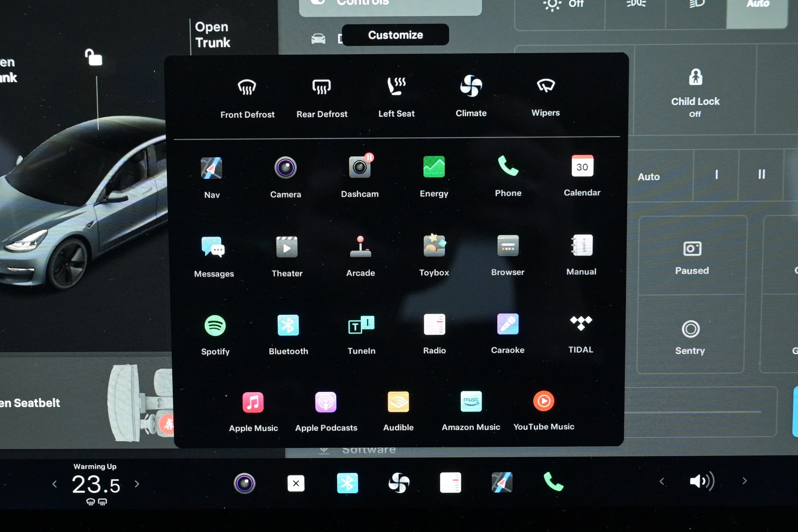
Task: Launch the Theater app
Action: pyautogui.click(x=287, y=257)
